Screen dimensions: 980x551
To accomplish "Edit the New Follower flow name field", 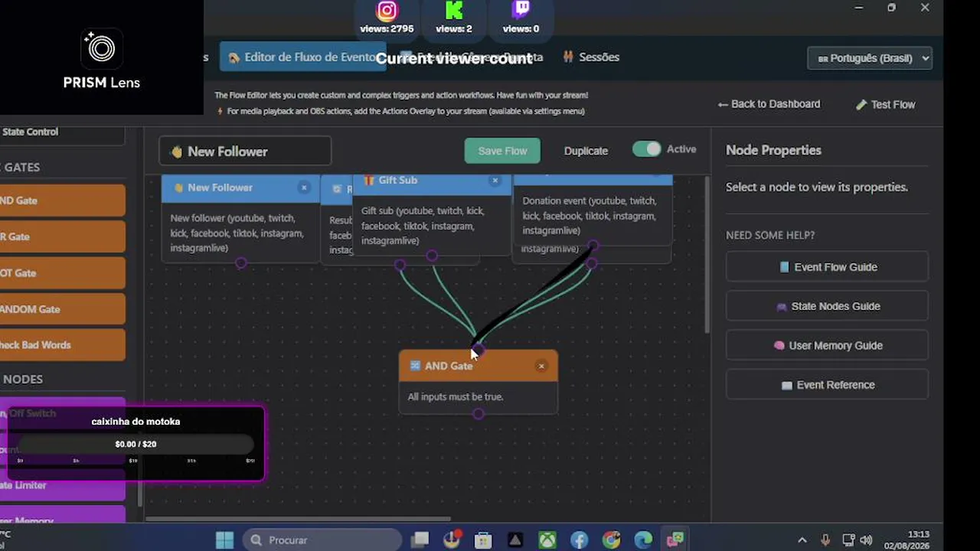I will pyautogui.click(x=245, y=151).
